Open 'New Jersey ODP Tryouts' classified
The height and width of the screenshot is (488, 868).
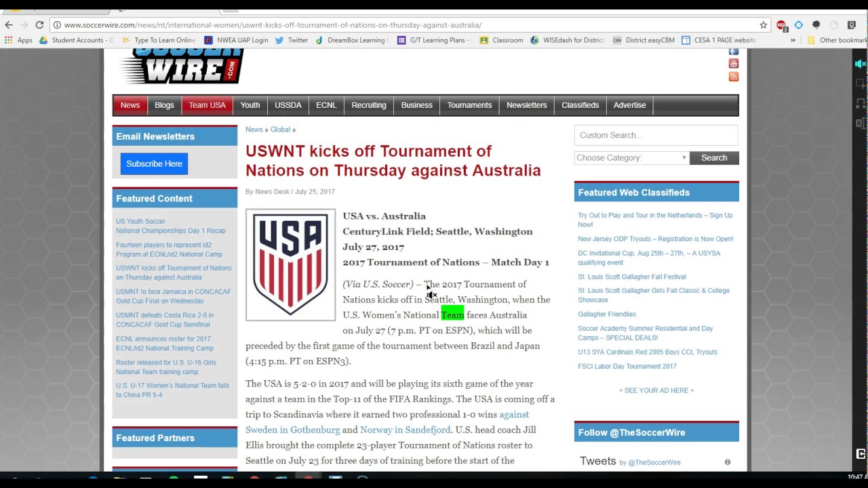click(x=656, y=239)
